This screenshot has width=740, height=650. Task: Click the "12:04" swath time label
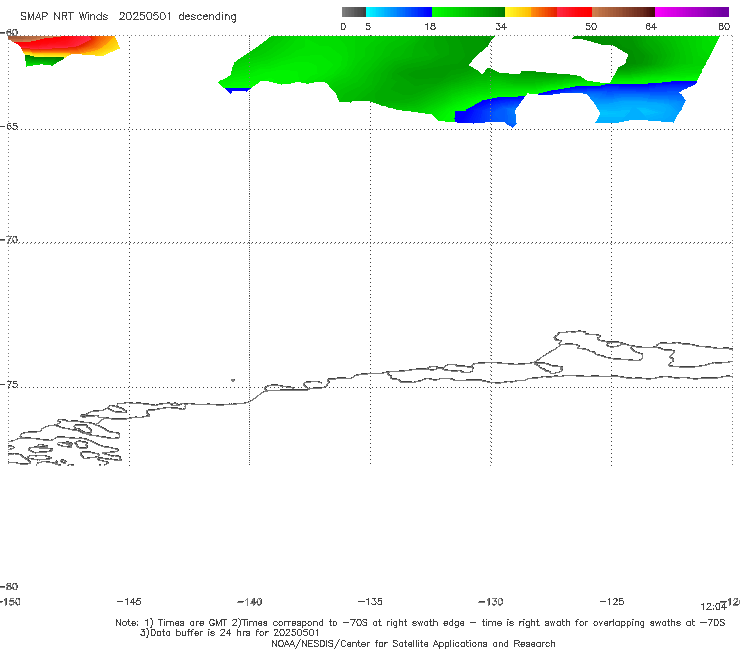point(713,607)
